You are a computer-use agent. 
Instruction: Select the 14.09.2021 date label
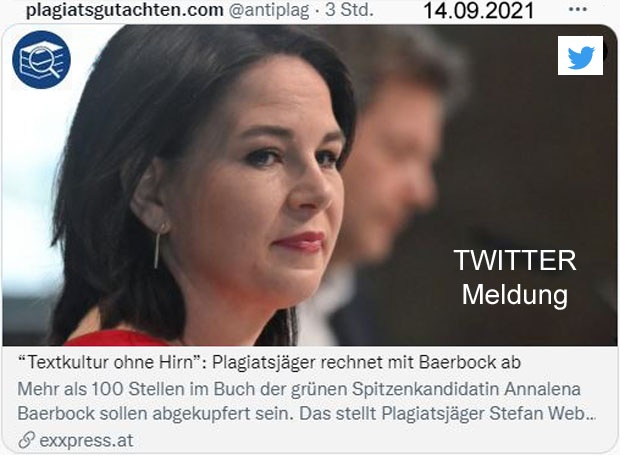tap(479, 11)
